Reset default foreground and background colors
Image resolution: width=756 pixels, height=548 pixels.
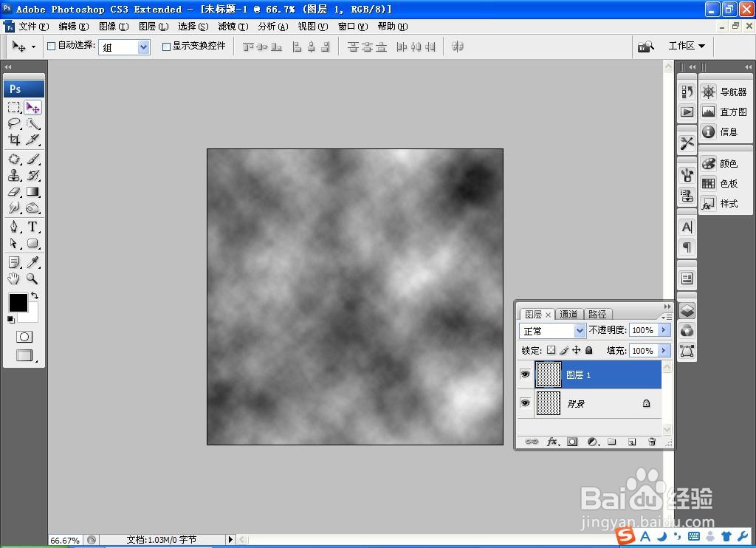coord(10,319)
